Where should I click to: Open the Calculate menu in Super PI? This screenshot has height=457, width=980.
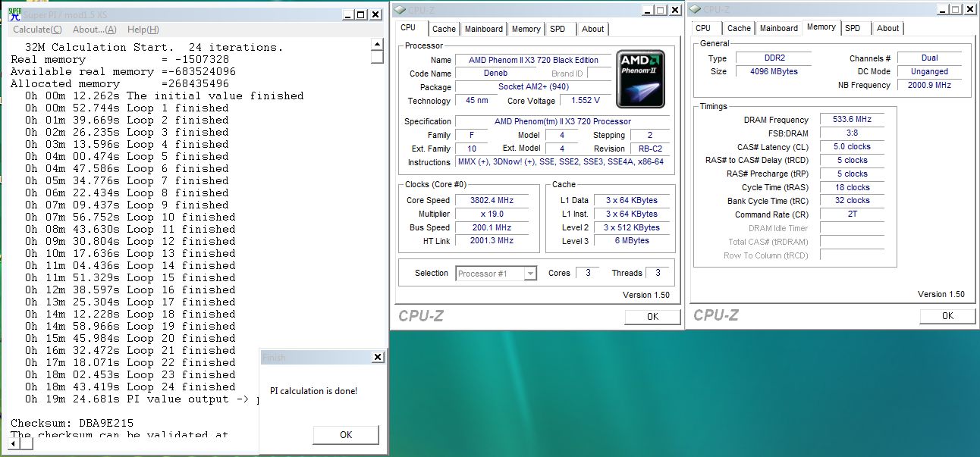(x=38, y=30)
